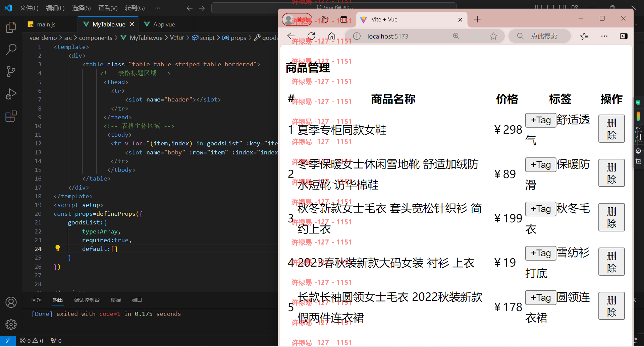Screen dimensions: 644x347
Task: Open Manage gear settings in VS Code
Action: pos(11,324)
